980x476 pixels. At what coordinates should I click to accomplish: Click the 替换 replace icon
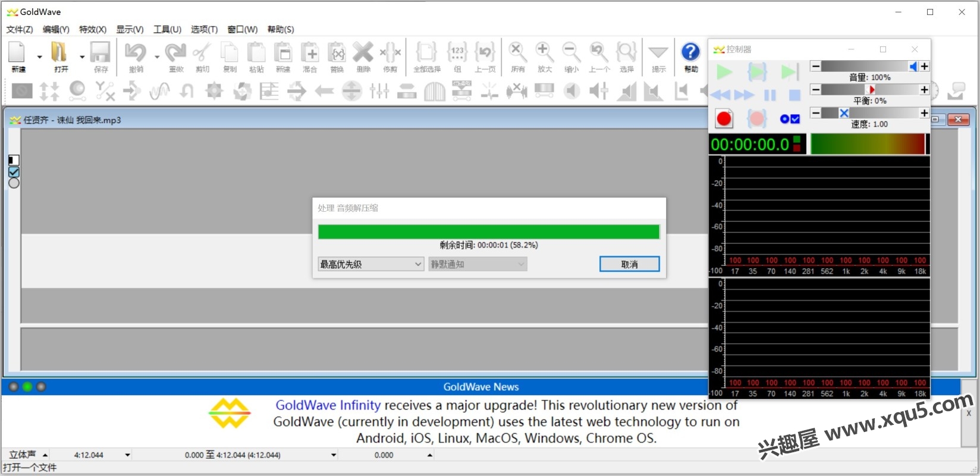[337, 53]
